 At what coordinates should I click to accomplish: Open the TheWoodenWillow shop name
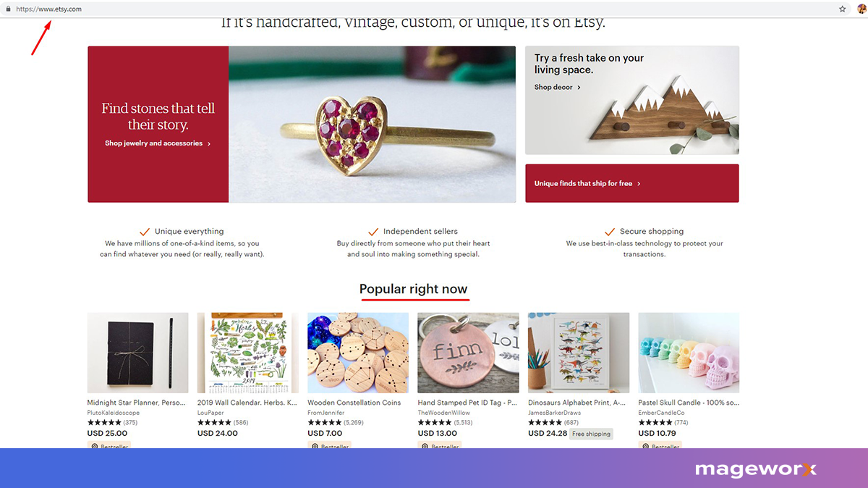(444, 413)
